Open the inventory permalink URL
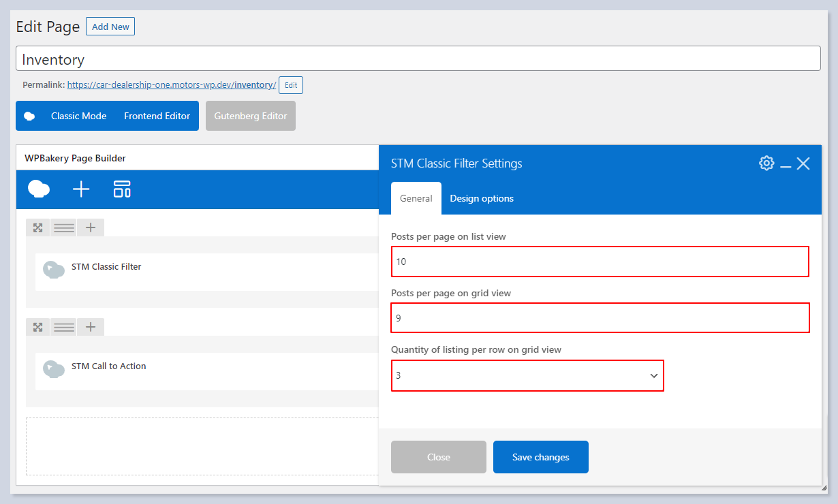The width and height of the screenshot is (838, 504). click(171, 85)
